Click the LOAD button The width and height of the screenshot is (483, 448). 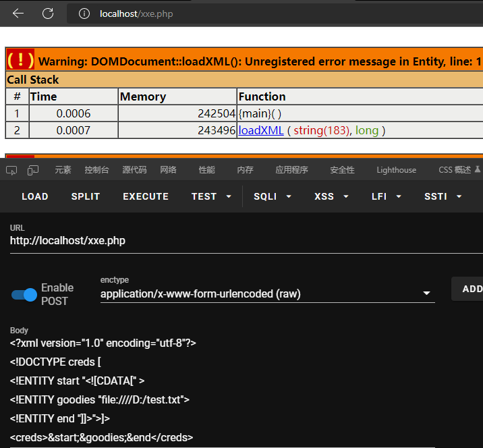tap(35, 196)
